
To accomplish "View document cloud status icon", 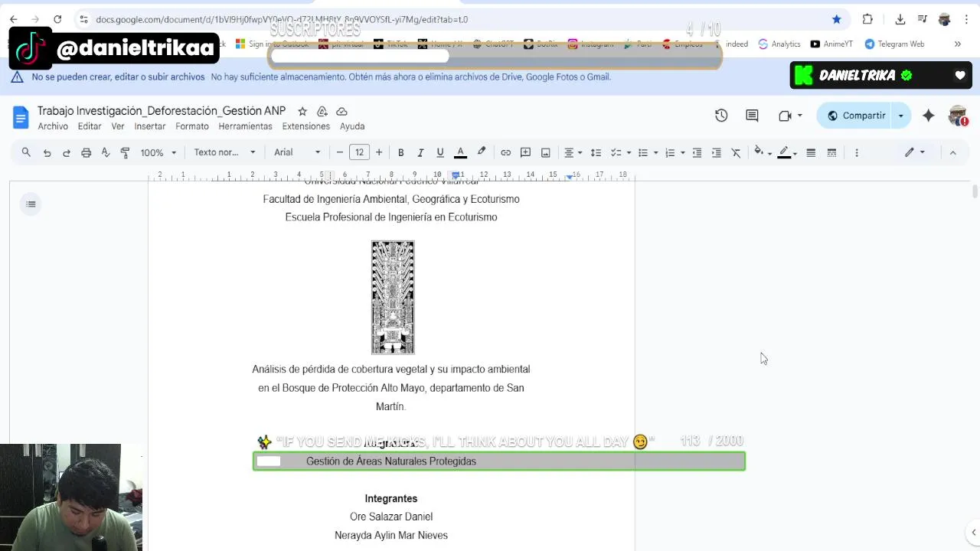I will [341, 111].
